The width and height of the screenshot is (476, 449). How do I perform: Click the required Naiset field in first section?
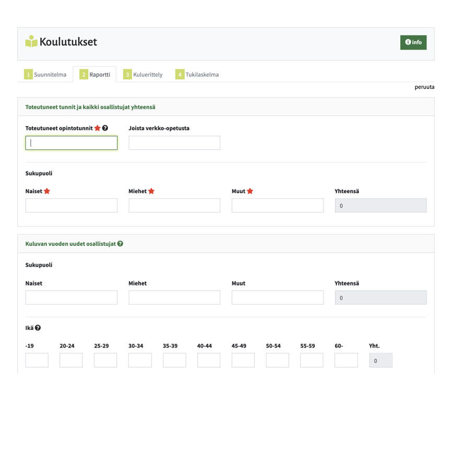72,206
